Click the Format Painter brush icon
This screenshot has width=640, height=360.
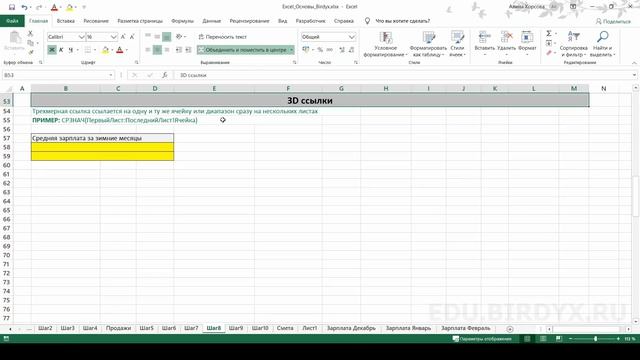pos(30,52)
